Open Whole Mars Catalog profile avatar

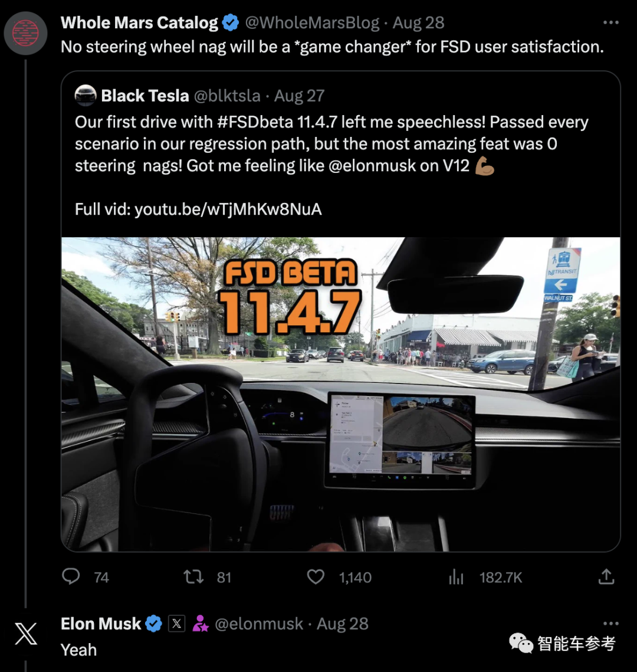(x=26, y=34)
